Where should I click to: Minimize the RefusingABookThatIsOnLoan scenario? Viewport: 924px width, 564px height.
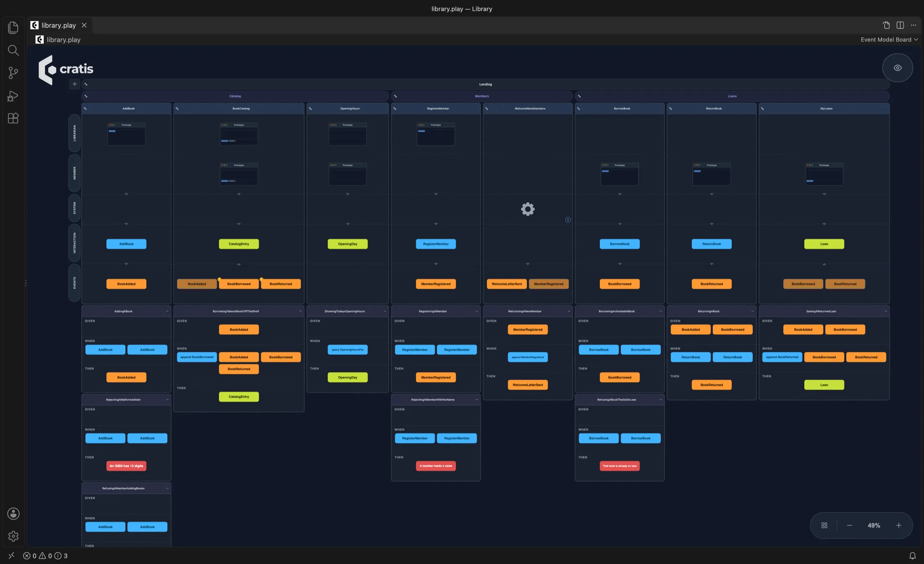coord(660,399)
